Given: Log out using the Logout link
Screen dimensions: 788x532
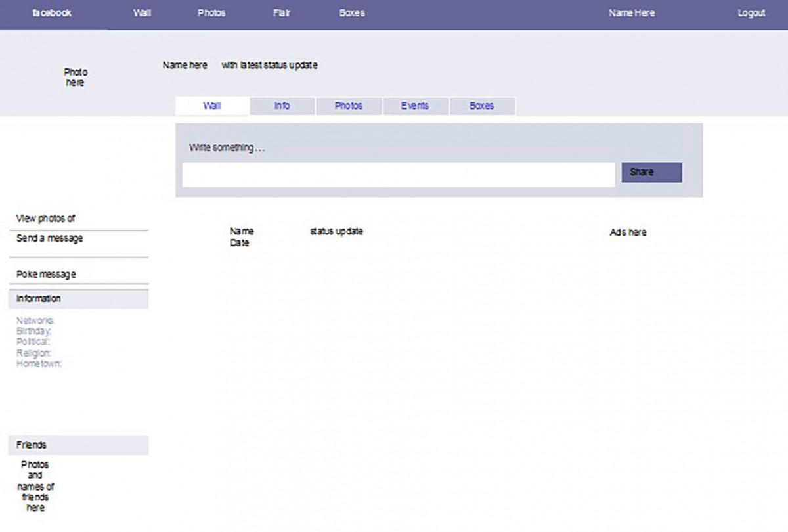Looking at the screenshot, I should tap(751, 12).
